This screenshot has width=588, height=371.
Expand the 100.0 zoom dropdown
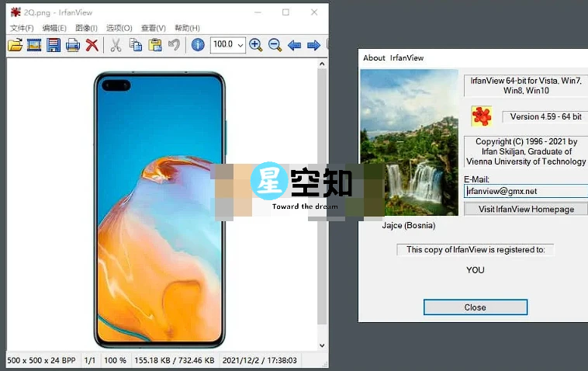[x=240, y=45]
